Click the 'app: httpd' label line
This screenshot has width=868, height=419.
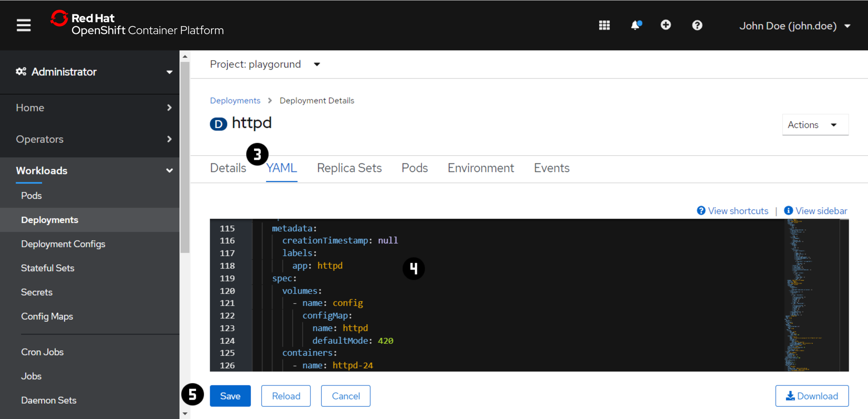(x=317, y=266)
